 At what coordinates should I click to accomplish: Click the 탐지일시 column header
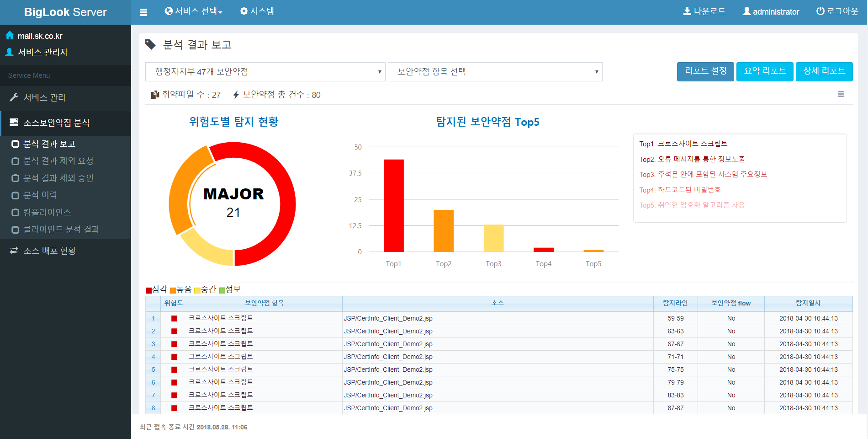tap(808, 303)
